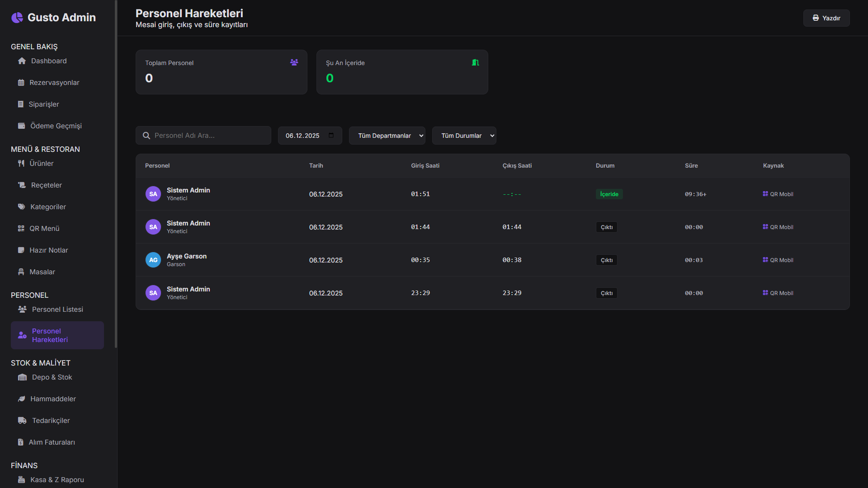
Task: Click the Durum column header
Action: [605, 166]
